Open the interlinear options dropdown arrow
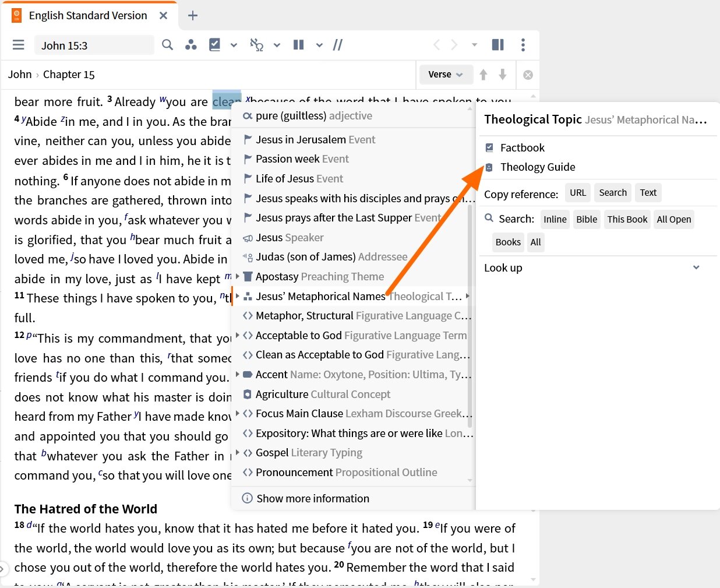Image resolution: width=720 pixels, height=588 pixels. [277, 45]
